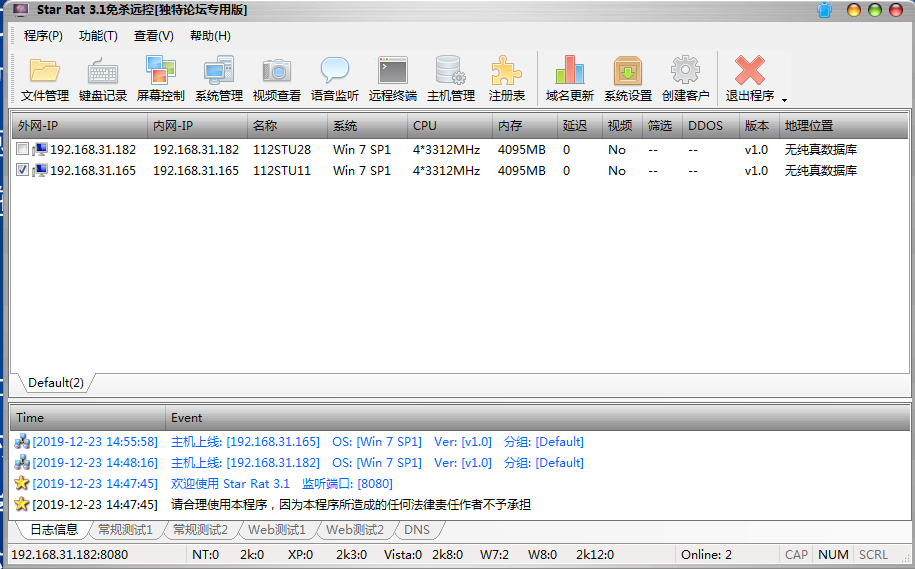Select host name 112STU11 in the list
915x569 pixels.
(x=282, y=171)
